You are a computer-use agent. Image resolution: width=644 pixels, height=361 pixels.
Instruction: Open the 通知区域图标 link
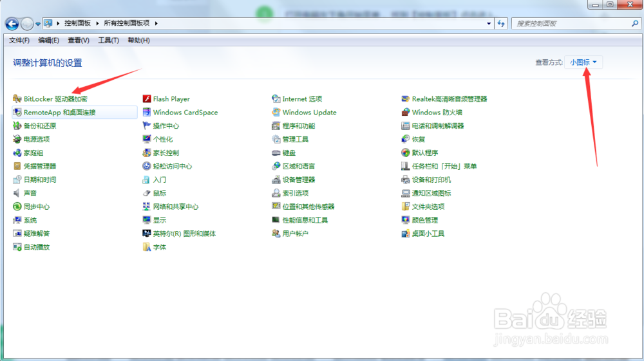click(x=431, y=193)
